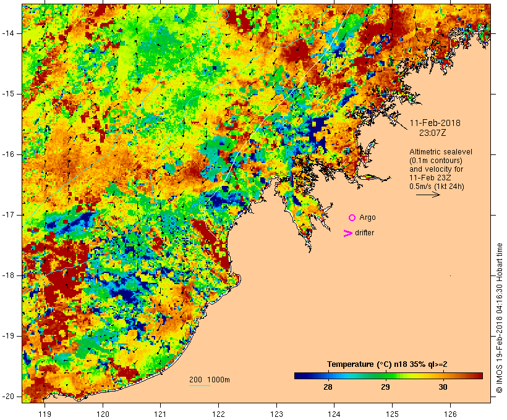Click the temperature color bar at 30

[x=443, y=376]
